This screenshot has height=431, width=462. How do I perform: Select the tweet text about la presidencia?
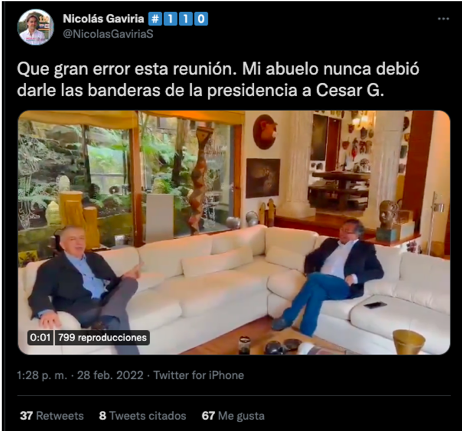[x=218, y=80]
